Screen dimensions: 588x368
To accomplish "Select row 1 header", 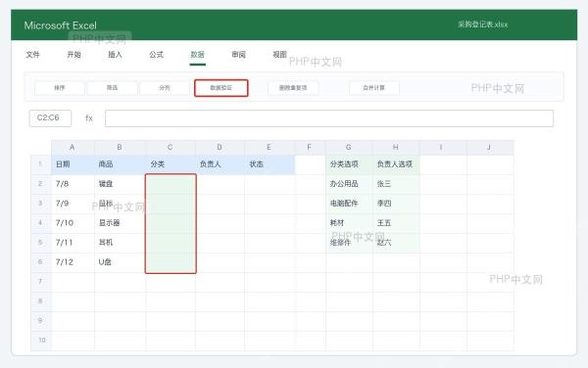I will 40,164.
